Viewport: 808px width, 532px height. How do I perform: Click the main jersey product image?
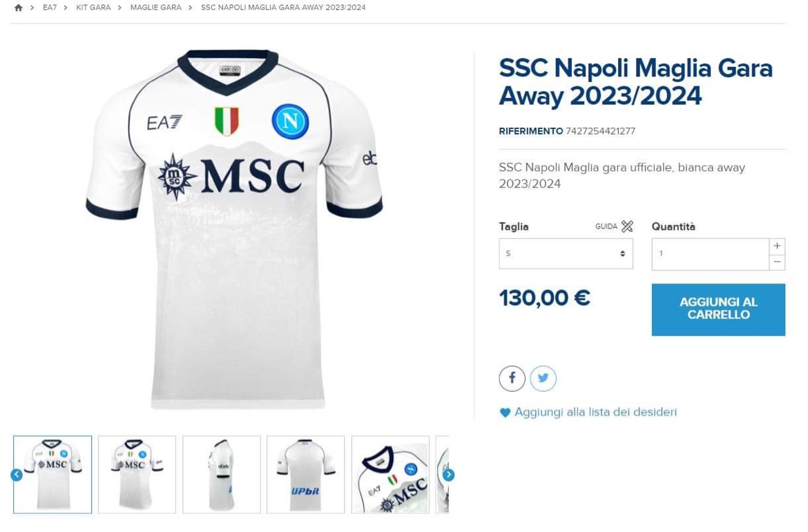(235, 228)
